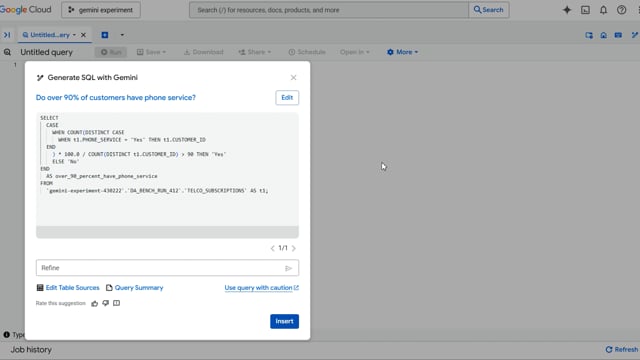The height and width of the screenshot is (360, 640).
Task: Click the horizontal scrollbar under the SQL code
Action: click(167, 232)
